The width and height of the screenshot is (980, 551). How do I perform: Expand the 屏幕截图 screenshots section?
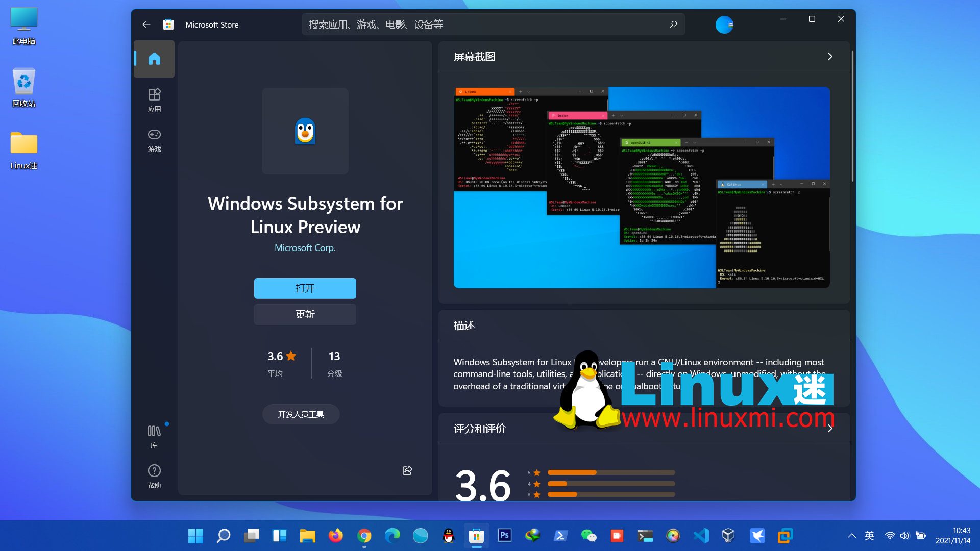pyautogui.click(x=830, y=57)
